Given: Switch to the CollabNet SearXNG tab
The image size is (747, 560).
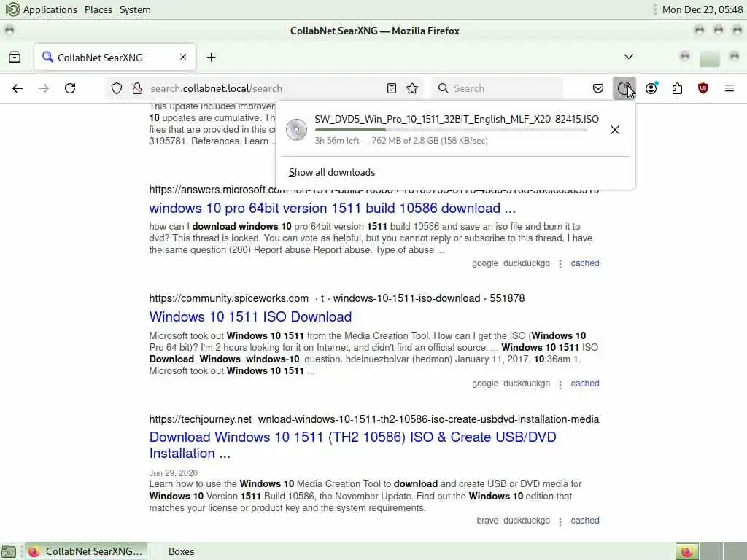Looking at the screenshot, I should (x=115, y=57).
